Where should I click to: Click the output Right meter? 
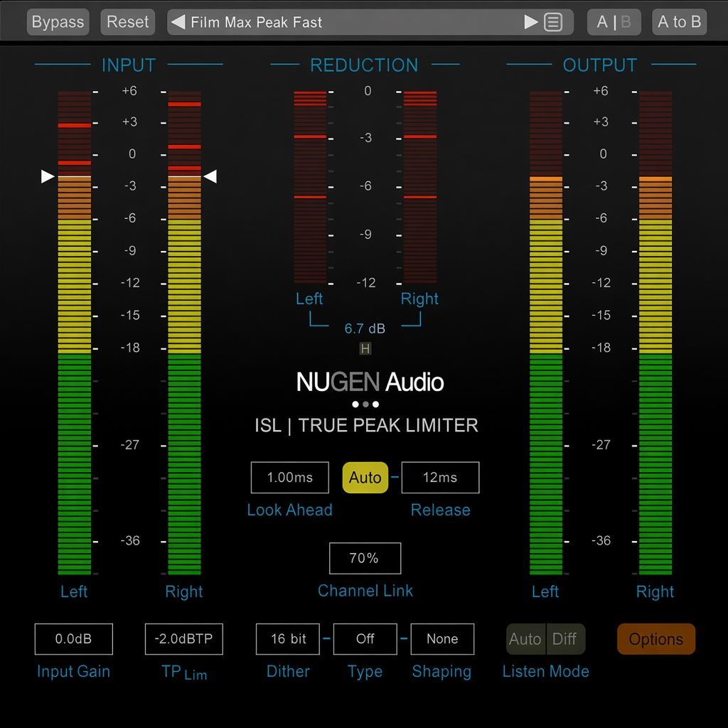tap(655, 333)
